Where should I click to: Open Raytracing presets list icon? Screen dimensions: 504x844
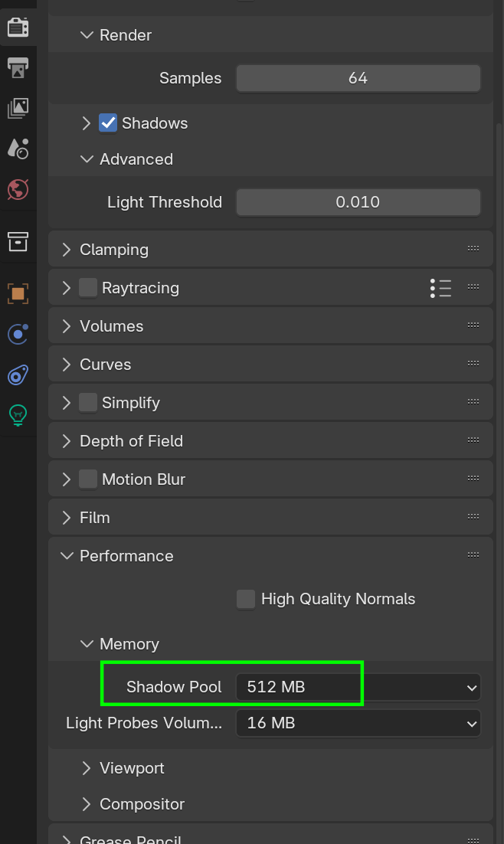click(x=440, y=288)
